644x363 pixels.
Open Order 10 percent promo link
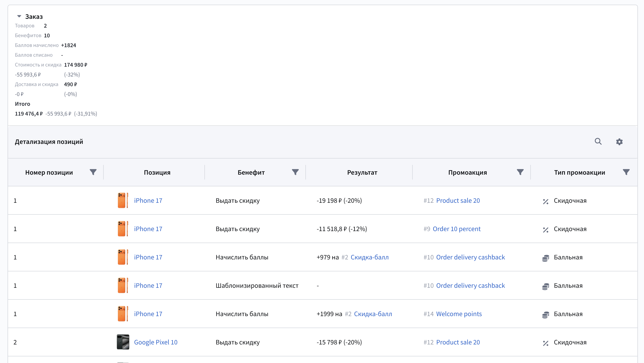coord(456,229)
